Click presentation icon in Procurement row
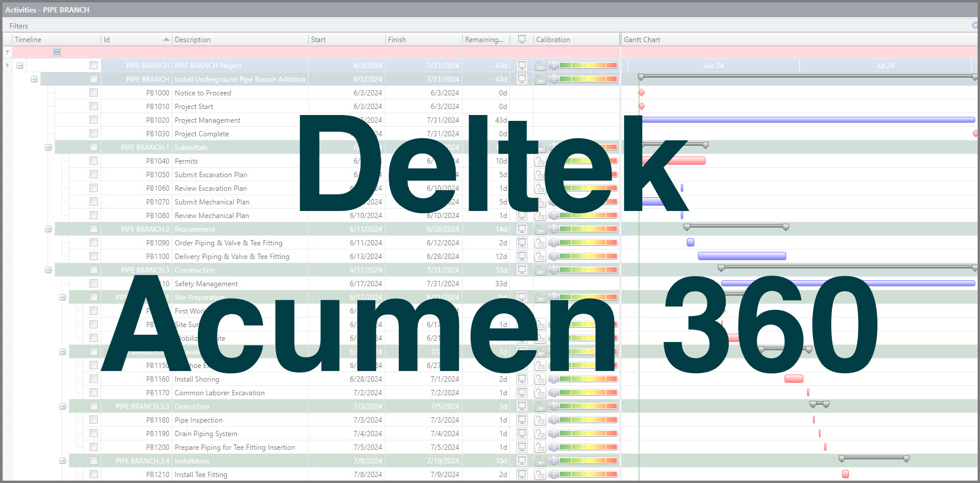Screen dimensions: 980x483 522,229
